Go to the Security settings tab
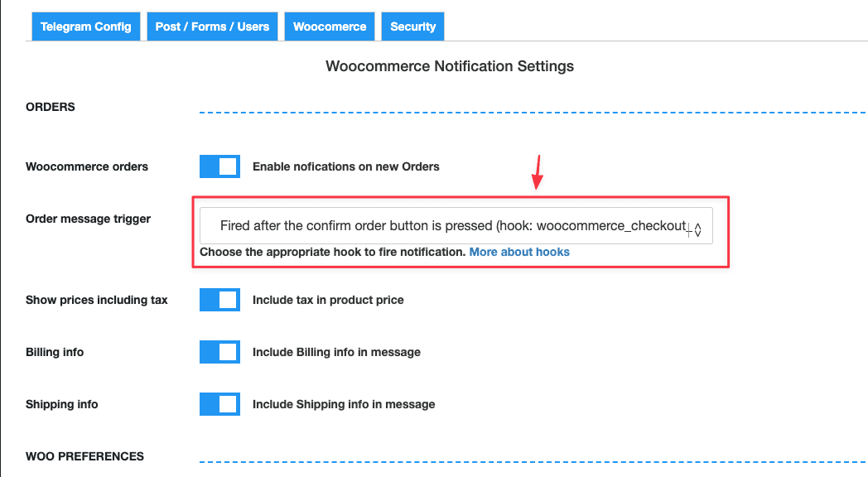The image size is (868, 477). pos(412,26)
